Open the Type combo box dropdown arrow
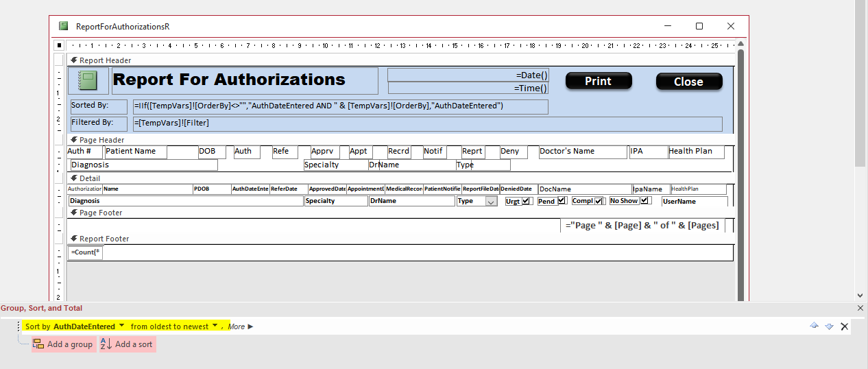 [x=491, y=202]
